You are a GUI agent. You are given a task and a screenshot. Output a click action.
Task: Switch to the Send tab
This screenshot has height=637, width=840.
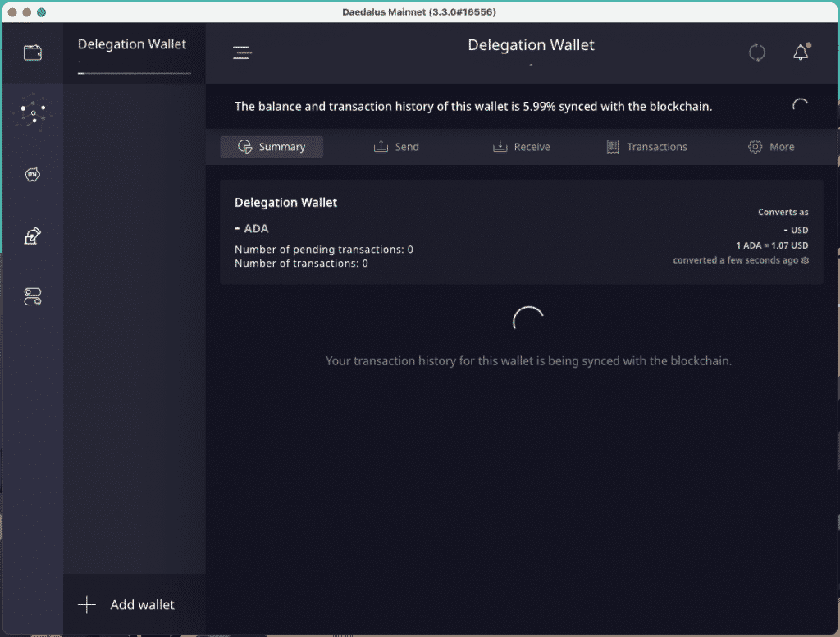(396, 147)
